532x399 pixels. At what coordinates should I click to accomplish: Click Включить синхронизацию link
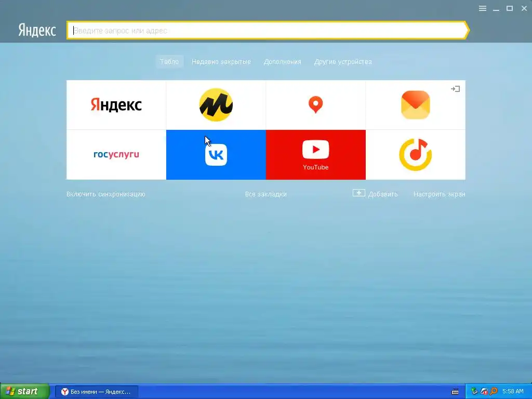106,194
